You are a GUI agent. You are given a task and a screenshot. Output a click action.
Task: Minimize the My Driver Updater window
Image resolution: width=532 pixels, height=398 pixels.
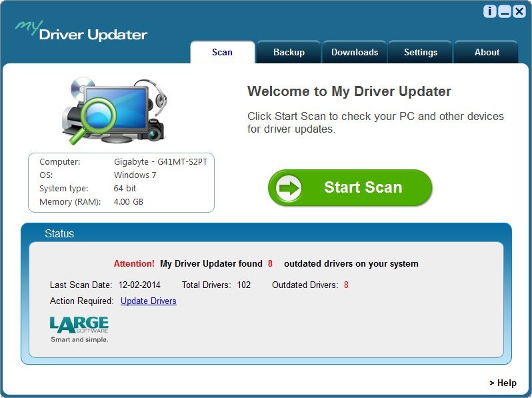tap(505, 11)
